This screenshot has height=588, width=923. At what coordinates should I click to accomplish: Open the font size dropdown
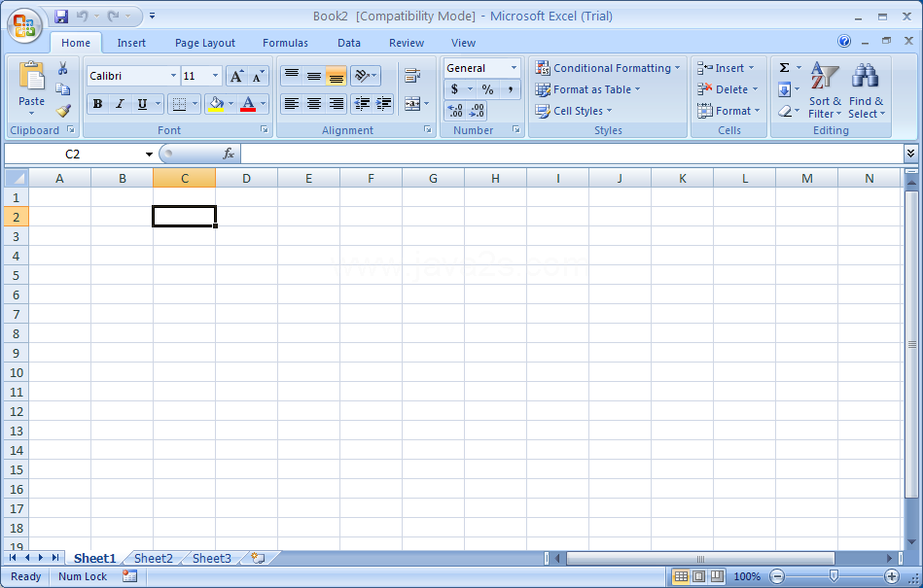pyautogui.click(x=216, y=76)
